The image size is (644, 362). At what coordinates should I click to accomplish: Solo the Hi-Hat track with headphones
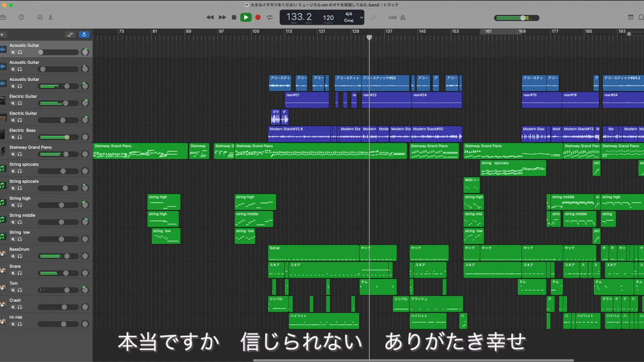coord(19,324)
